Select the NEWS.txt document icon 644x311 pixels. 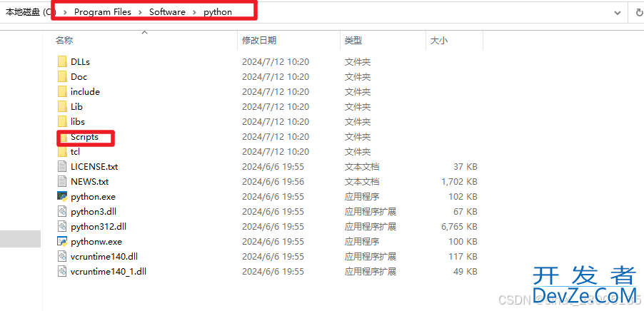62,182
